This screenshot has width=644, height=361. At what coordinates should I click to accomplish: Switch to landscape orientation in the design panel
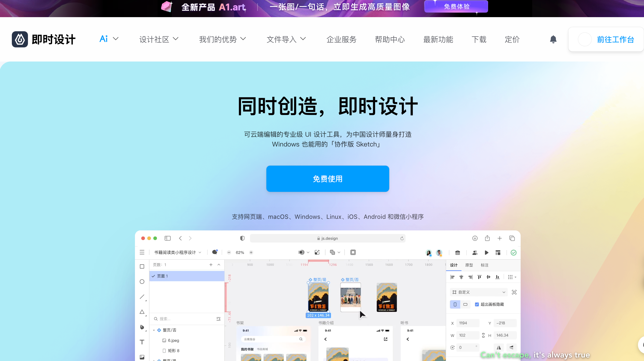pos(466,304)
